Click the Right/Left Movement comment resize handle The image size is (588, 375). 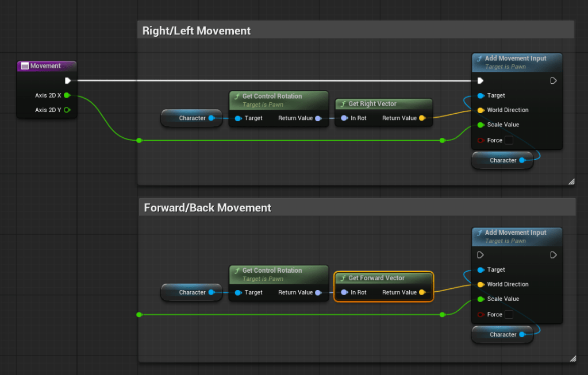point(571,181)
